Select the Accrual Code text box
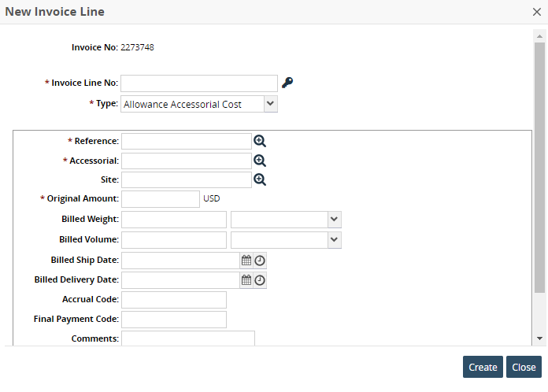This screenshot has height=392, width=548. (x=173, y=299)
